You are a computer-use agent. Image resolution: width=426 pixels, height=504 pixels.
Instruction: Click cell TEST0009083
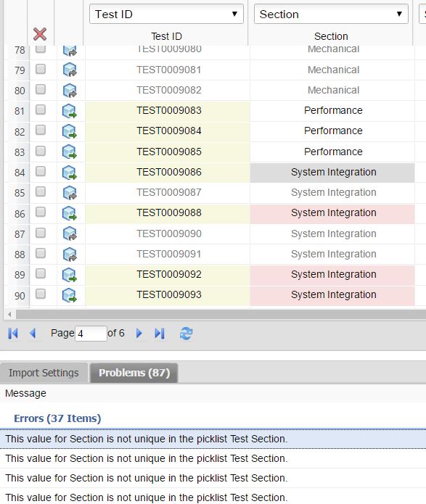[168, 110]
